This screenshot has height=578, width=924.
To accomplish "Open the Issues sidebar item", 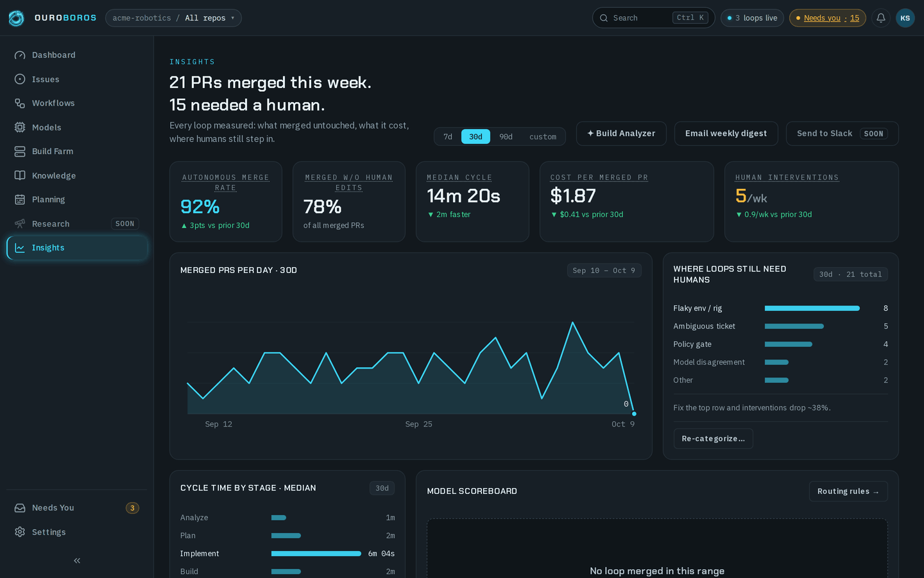I will 77,79.
